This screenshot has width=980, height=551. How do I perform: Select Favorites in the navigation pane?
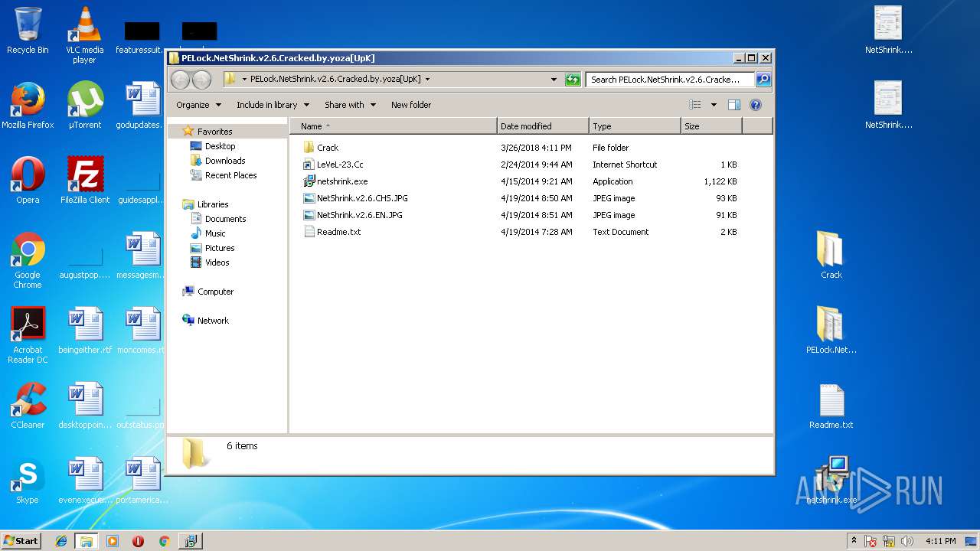pyautogui.click(x=214, y=132)
